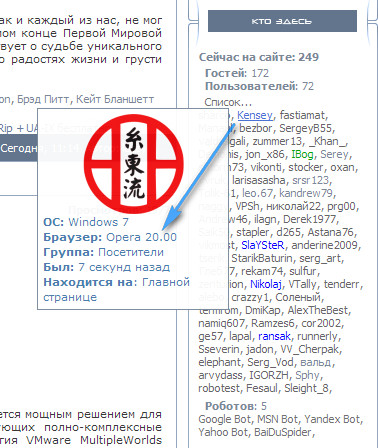
Task: Open Sphy user link
Action: (307, 375)
